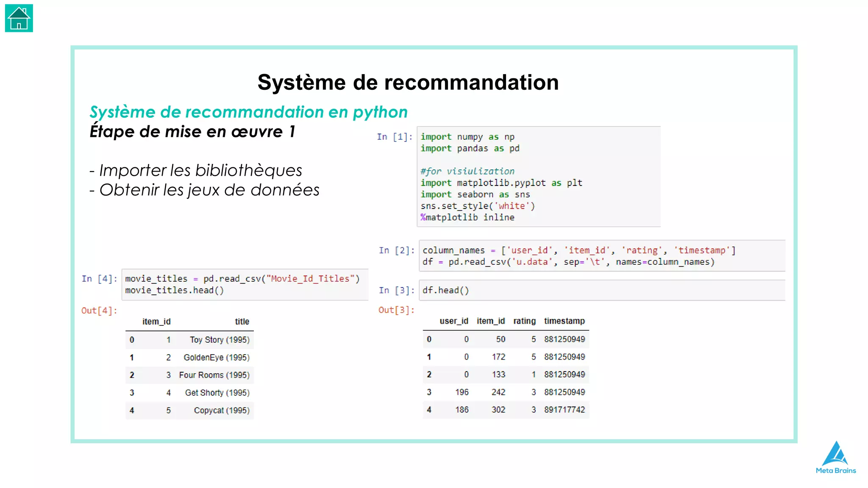
Task: Click the 'import numpy as np' line
Action: click(x=467, y=137)
